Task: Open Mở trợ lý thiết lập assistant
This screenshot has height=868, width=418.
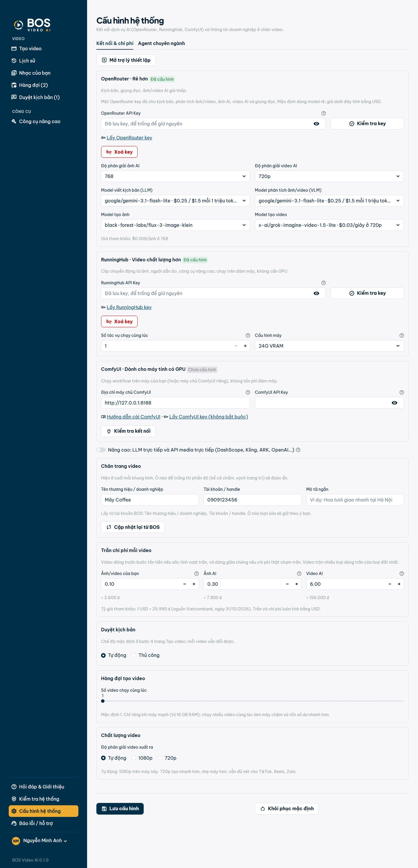Action: (x=126, y=60)
